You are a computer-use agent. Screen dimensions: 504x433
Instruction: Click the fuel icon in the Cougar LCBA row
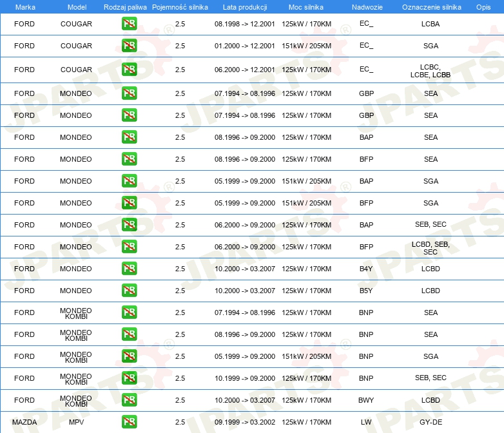click(129, 23)
